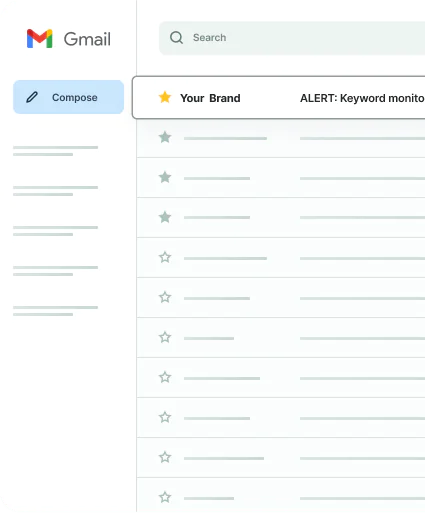425x513 pixels.
Task: Toggle the first gray filled star
Action: tap(165, 137)
